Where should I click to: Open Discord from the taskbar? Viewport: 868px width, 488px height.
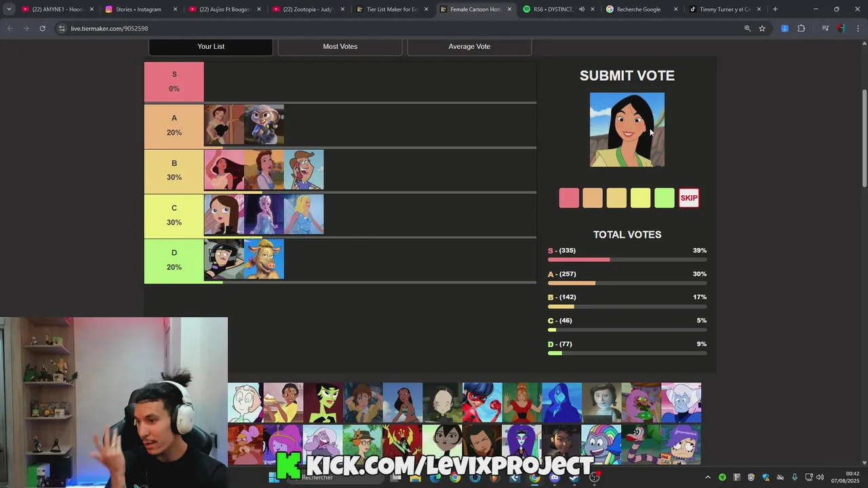coord(554,477)
